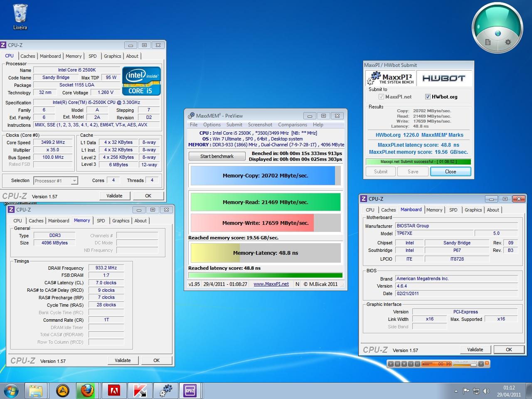Toggle the MaxxPI.net checkbox

click(x=381, y=97)
